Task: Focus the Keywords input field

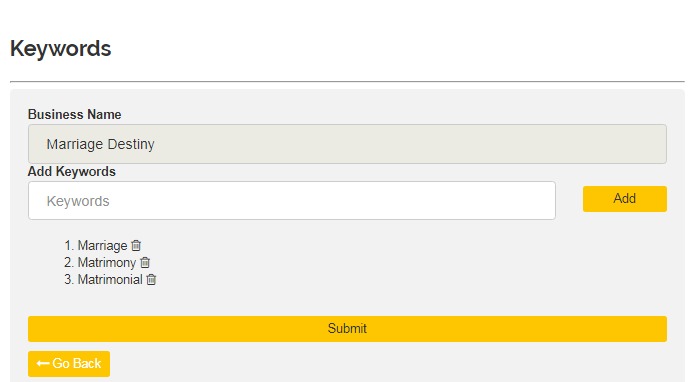Action: coord(292,200)
